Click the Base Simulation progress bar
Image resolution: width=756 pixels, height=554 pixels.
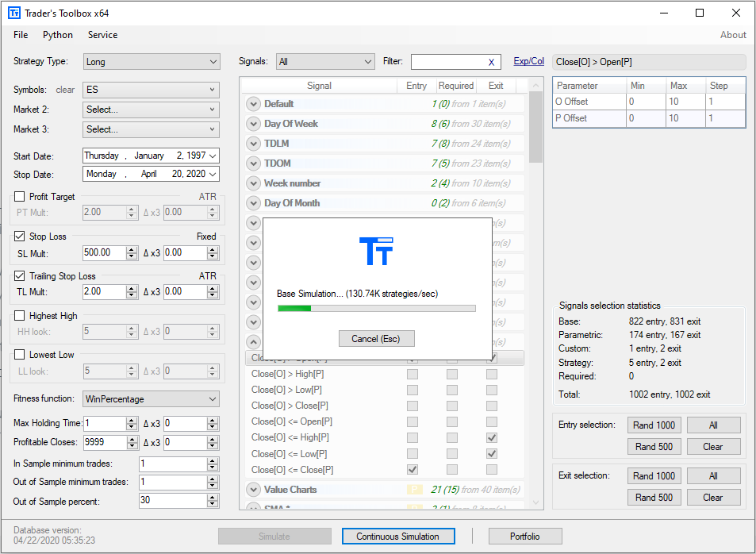click(x=376, y=307)
